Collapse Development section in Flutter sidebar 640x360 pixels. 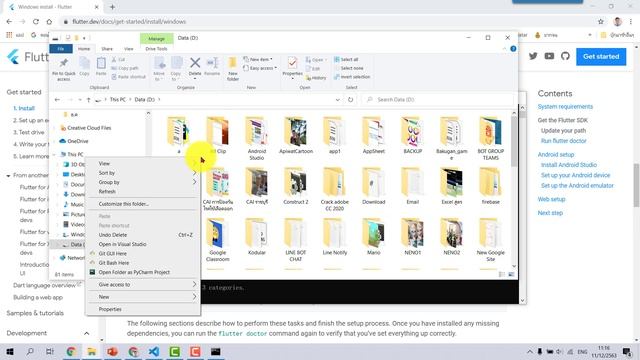[87, 333]
